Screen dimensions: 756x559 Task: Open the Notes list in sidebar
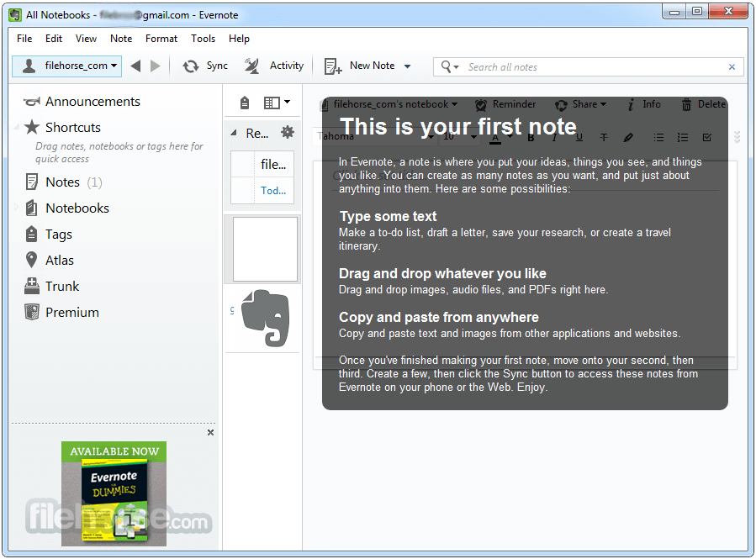tap(63, 182)
